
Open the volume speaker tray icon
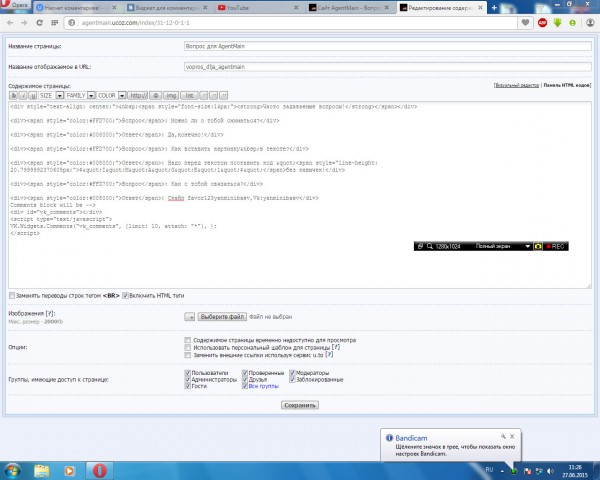pos(550,471)
